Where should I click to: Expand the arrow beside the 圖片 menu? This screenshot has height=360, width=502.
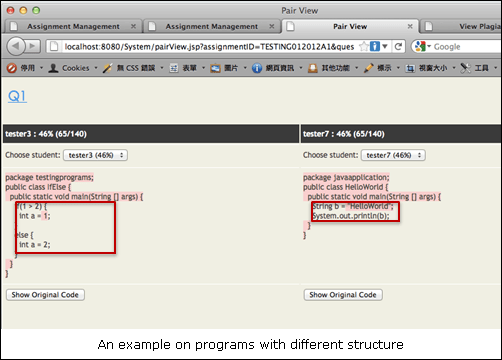point(245,68)
